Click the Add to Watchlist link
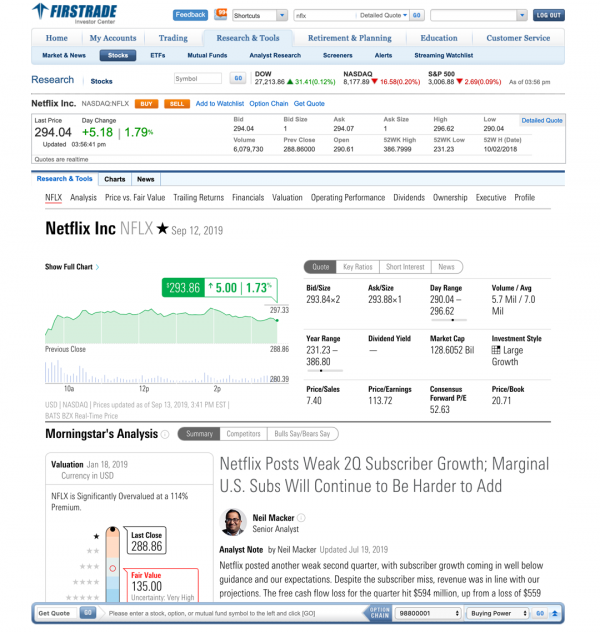Screen dimensions: 600x632 (x=219, y=104)
